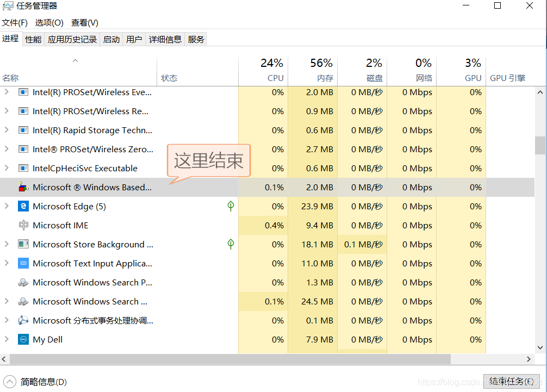Click the horizontal scrollbar thumb
The image size is (547, 392).
pos(230,359)
